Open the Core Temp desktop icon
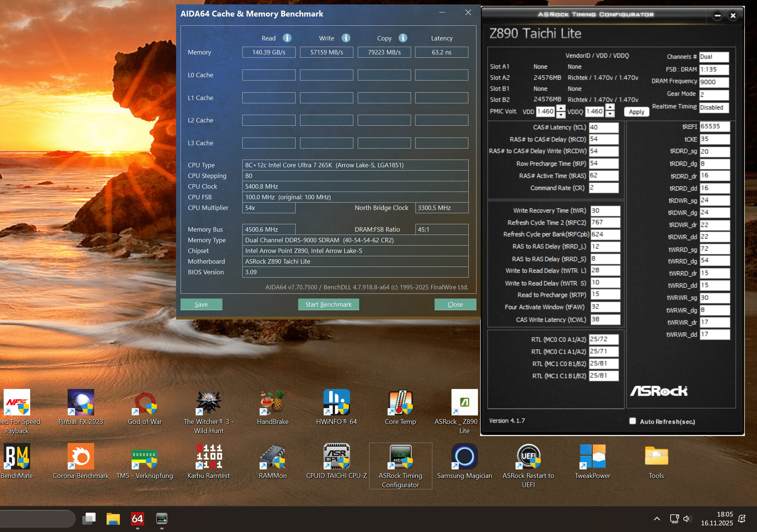Viewport: 757px width, 532px height. 400,403
